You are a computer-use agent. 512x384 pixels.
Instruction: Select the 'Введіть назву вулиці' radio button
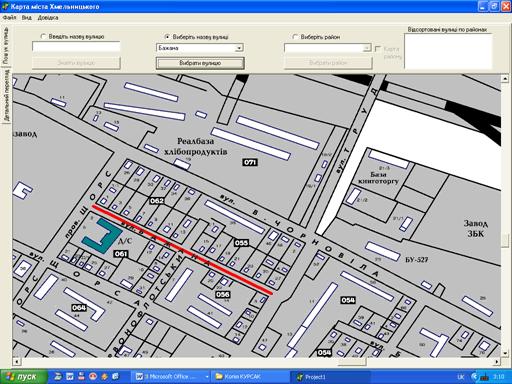[x=43, y=36]
